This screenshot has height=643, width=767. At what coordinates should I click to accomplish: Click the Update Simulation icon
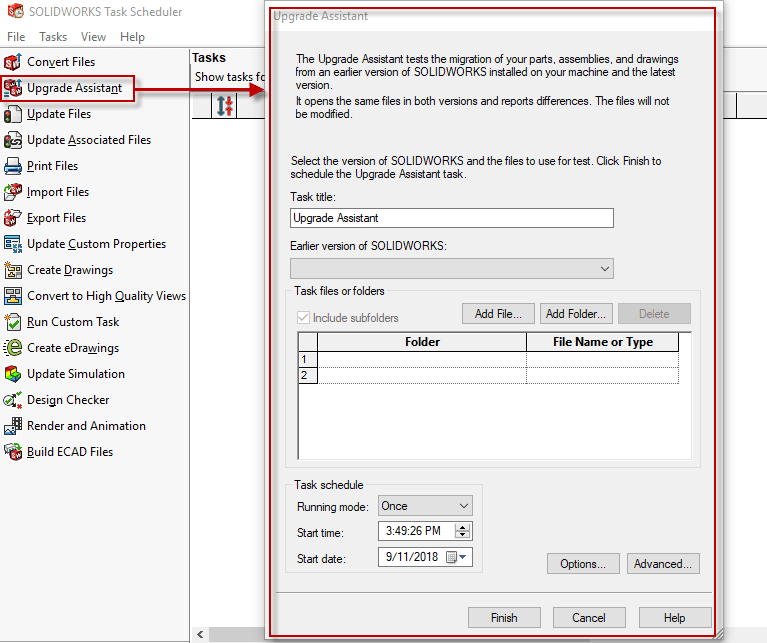tap(13, 374)
